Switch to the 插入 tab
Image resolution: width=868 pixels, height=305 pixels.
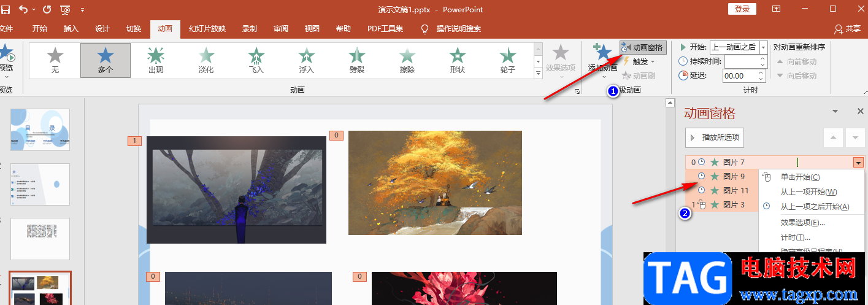(x=71, y=28)
